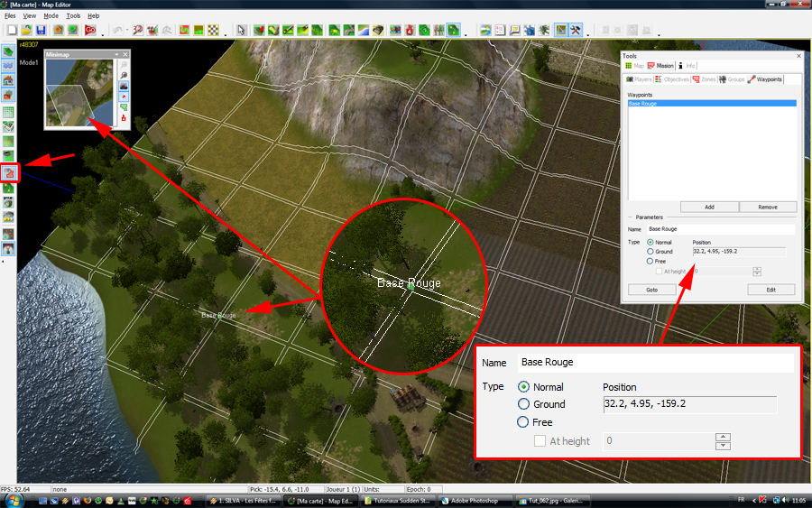Switch to the Mission tab
812x508 pixels.
[660, 66]
